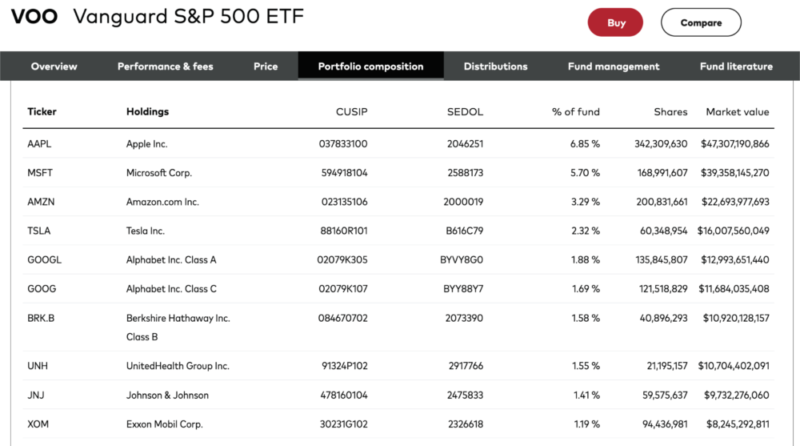Click the UnitedHealth Group Inc. row
The image size is (800, 446).
(178, 366)
